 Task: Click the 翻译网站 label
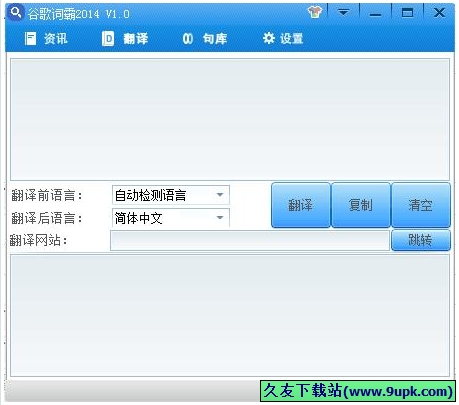point(38,240)
